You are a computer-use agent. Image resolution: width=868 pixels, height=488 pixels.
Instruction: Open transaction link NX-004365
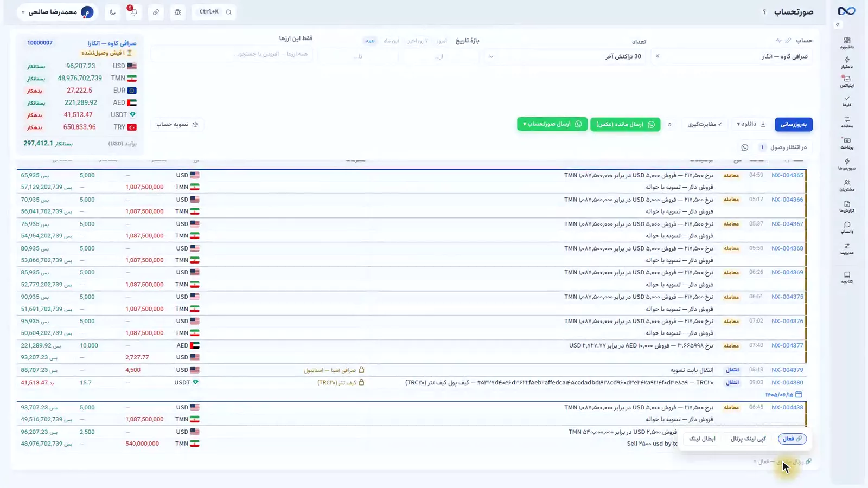point(787,175)
